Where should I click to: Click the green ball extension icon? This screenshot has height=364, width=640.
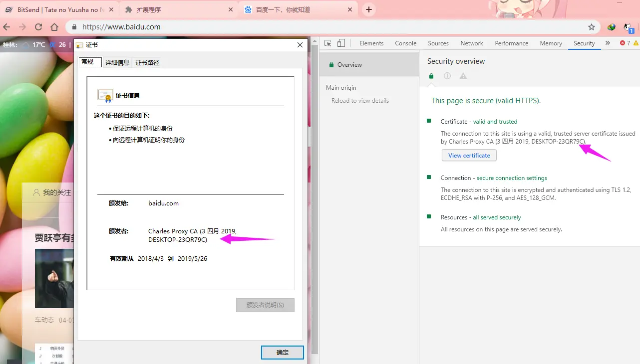point(611,27)
